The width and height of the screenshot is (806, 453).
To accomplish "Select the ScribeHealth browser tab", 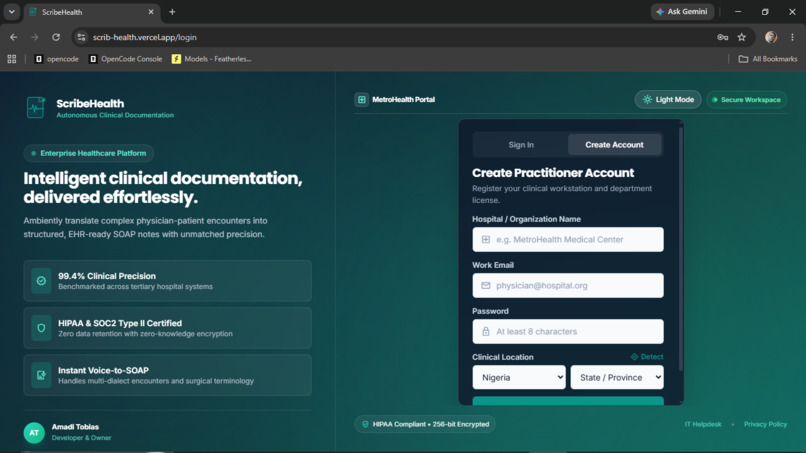I will click(91, 12).
